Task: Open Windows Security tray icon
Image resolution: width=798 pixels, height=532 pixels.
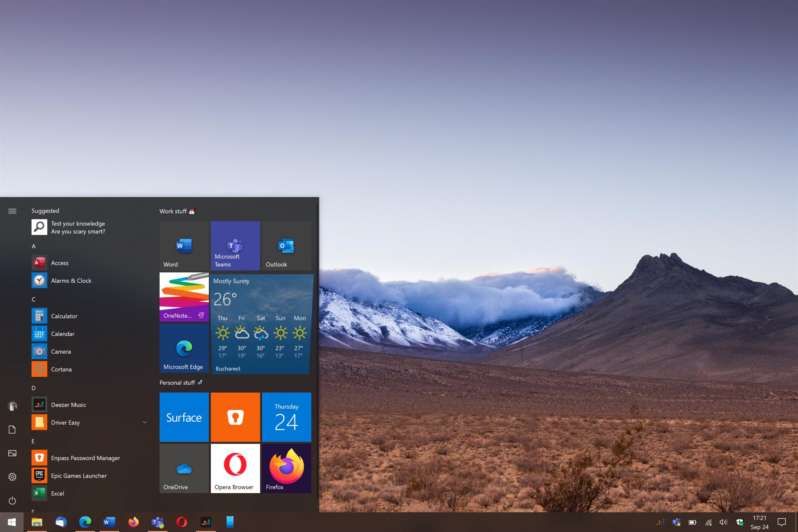Action: coord(740,522)
